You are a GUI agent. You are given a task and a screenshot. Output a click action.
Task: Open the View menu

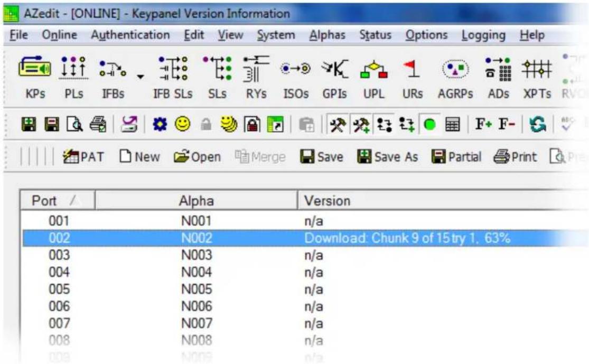pyautogui.click(x=230, y=35)
